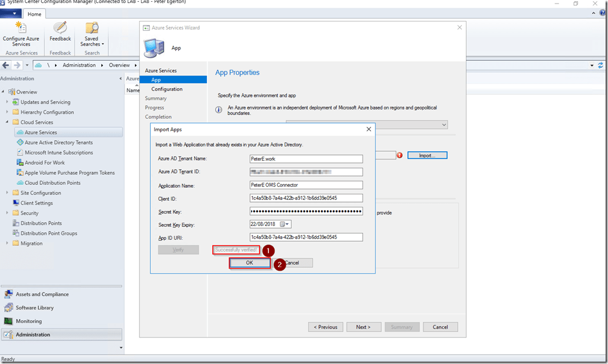The height and width of the screenshot is (364, 608).
Task: Open the Monitoring workspace
Action: tap(28, 321)
